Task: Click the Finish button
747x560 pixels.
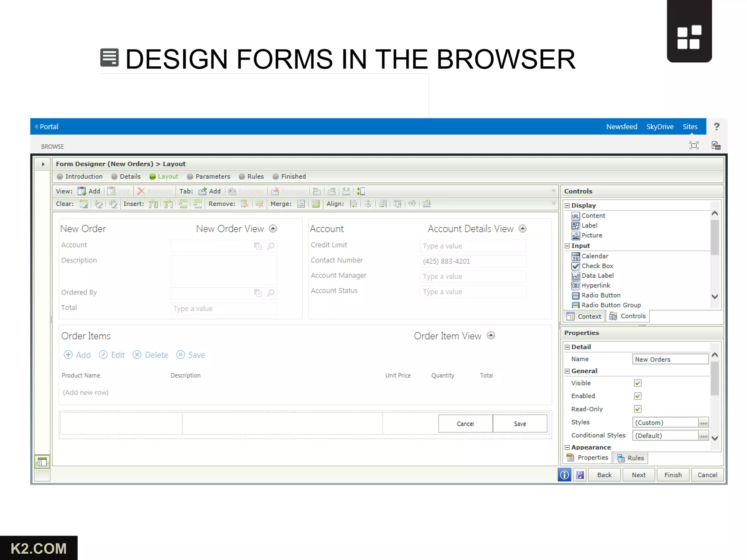Action: pyautogui.click(x=673, y=475)
